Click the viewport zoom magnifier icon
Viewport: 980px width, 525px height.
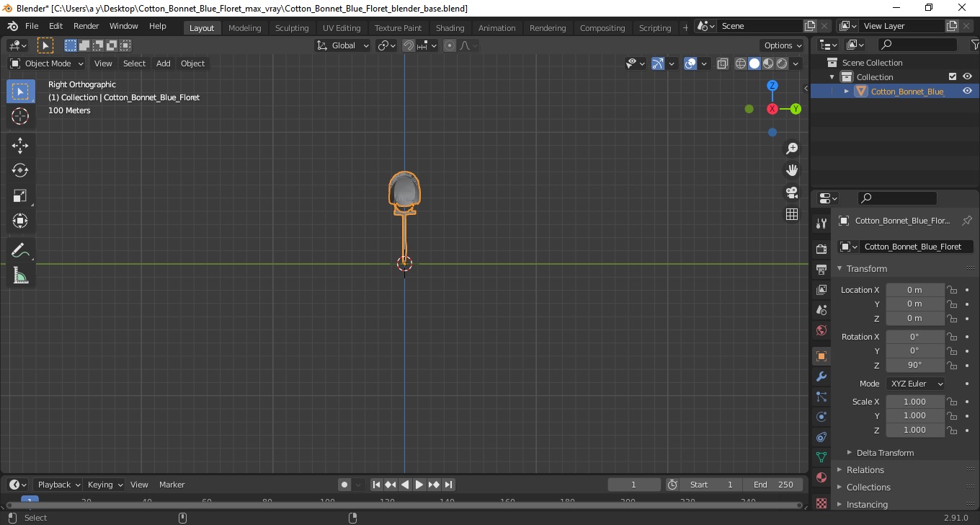[x=792, y=148]
